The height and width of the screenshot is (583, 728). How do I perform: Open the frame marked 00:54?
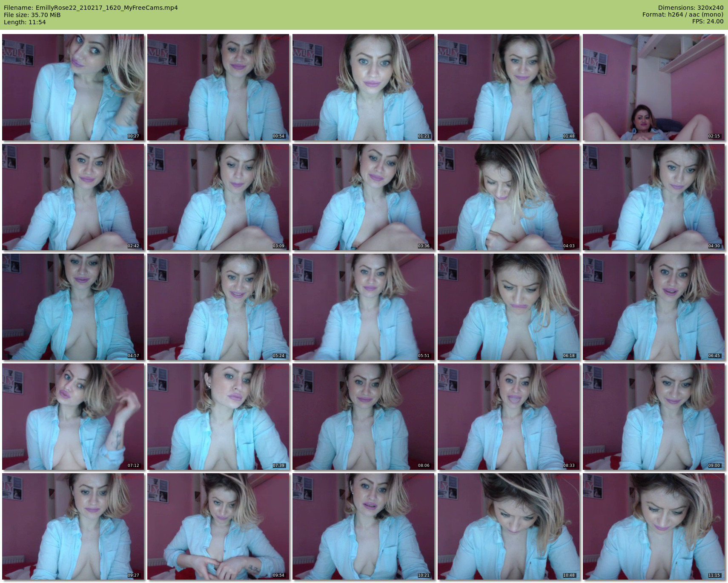click(218, 87)
